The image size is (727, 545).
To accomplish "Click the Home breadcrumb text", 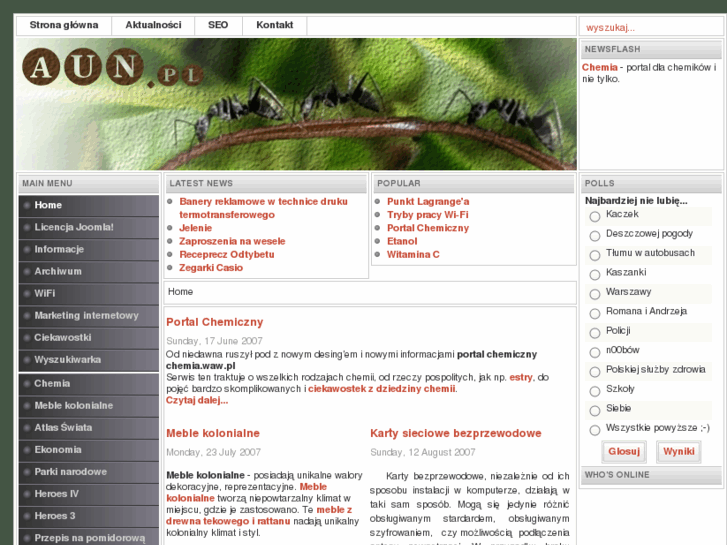I will [180, 292].
